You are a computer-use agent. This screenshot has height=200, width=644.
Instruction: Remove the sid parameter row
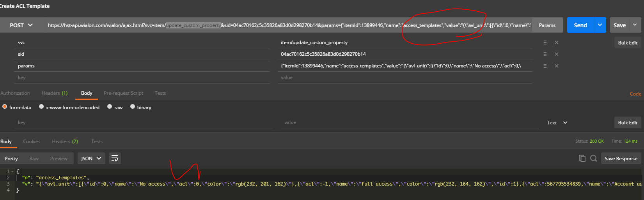pos(556,54)
